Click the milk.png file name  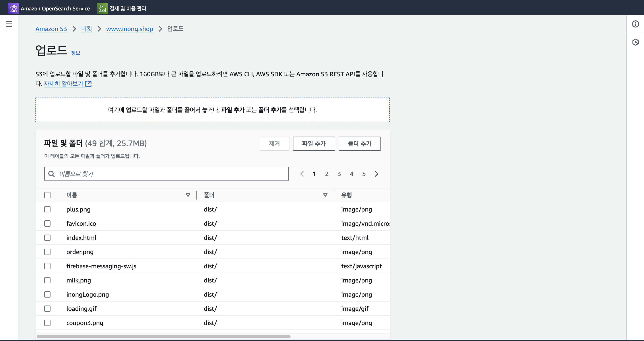point(79,280)
